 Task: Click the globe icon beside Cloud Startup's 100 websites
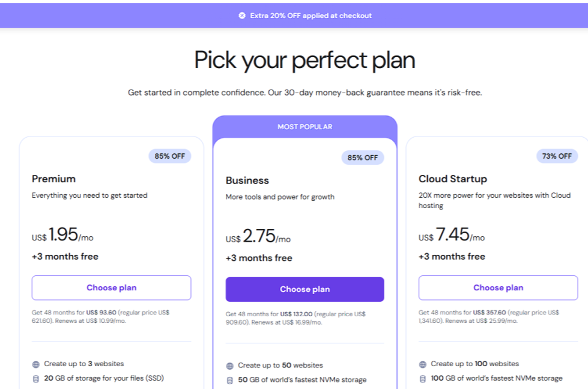423,364
